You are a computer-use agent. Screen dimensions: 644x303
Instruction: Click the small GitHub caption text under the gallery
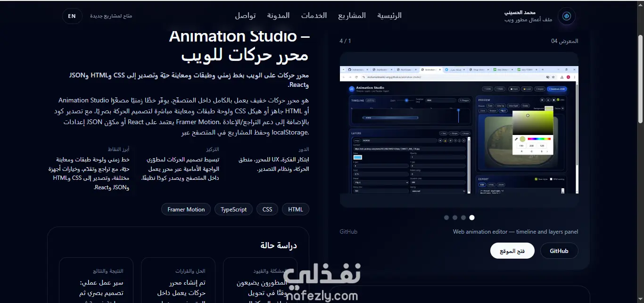click(348, 232)
